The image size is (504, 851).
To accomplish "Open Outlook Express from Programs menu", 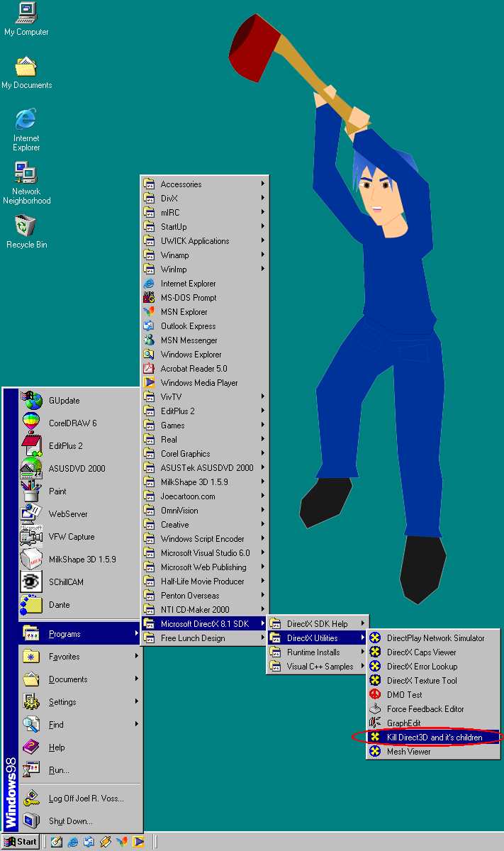I will (205, 326).
